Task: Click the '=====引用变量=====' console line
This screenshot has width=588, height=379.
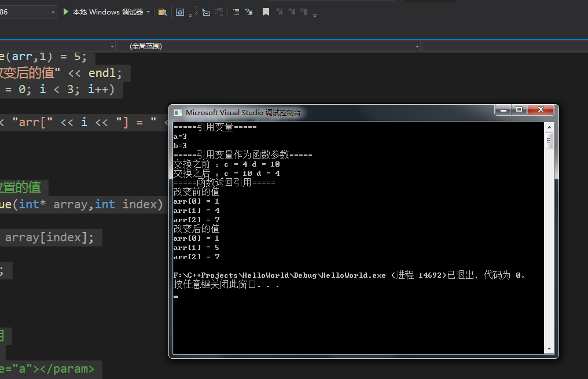Action: (215, 127)
